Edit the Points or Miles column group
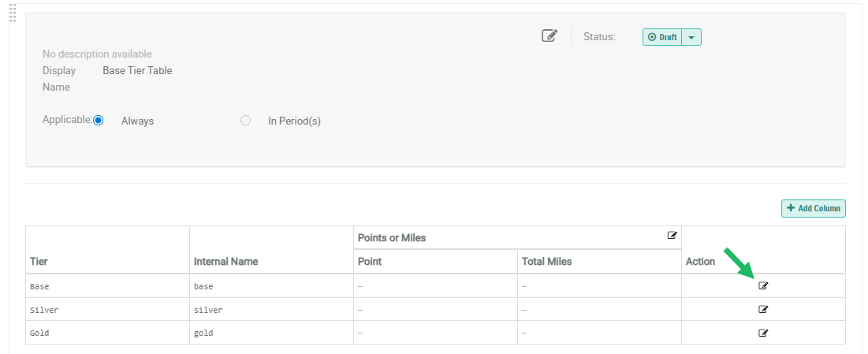The height and width of the screenshot is (354, 868). (672, 235)
